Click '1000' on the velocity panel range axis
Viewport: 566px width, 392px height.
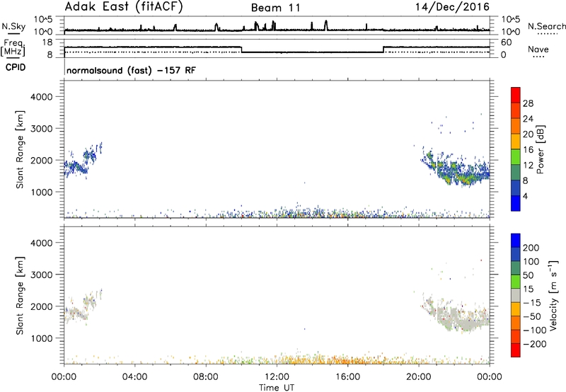42,338
